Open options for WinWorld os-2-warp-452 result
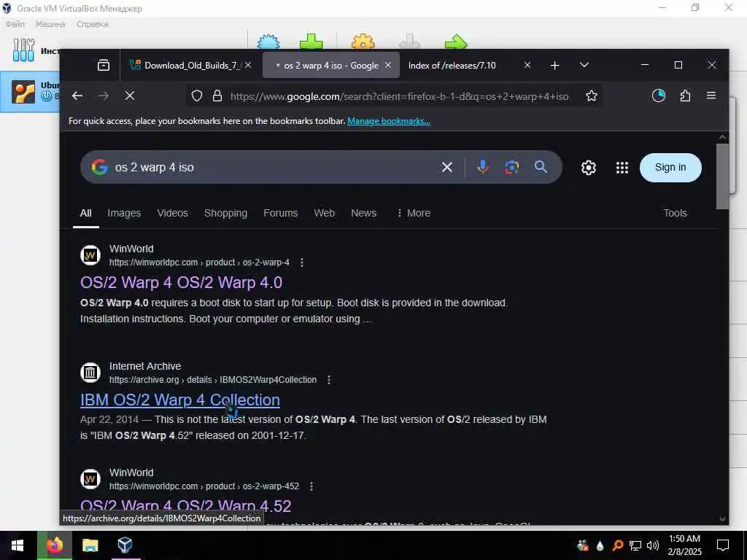Image resolution: width=747 pixels, height=560 pixels. click(311, 486)
